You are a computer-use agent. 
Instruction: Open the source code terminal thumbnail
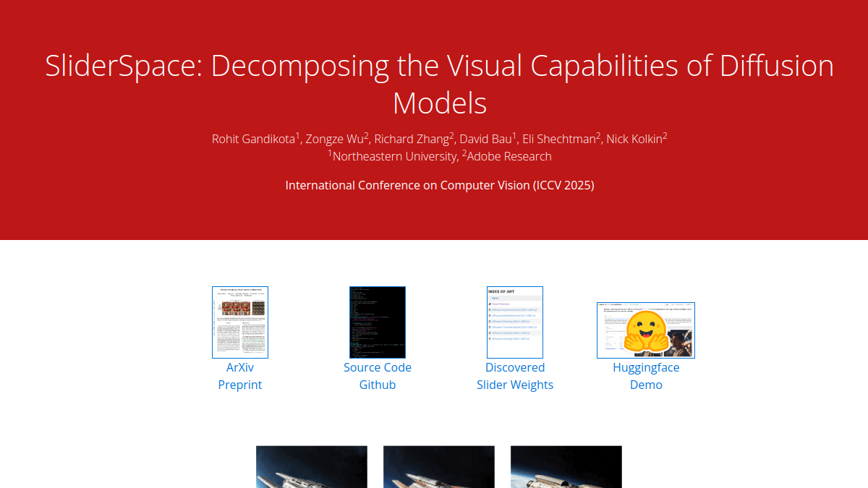(378, 322)
